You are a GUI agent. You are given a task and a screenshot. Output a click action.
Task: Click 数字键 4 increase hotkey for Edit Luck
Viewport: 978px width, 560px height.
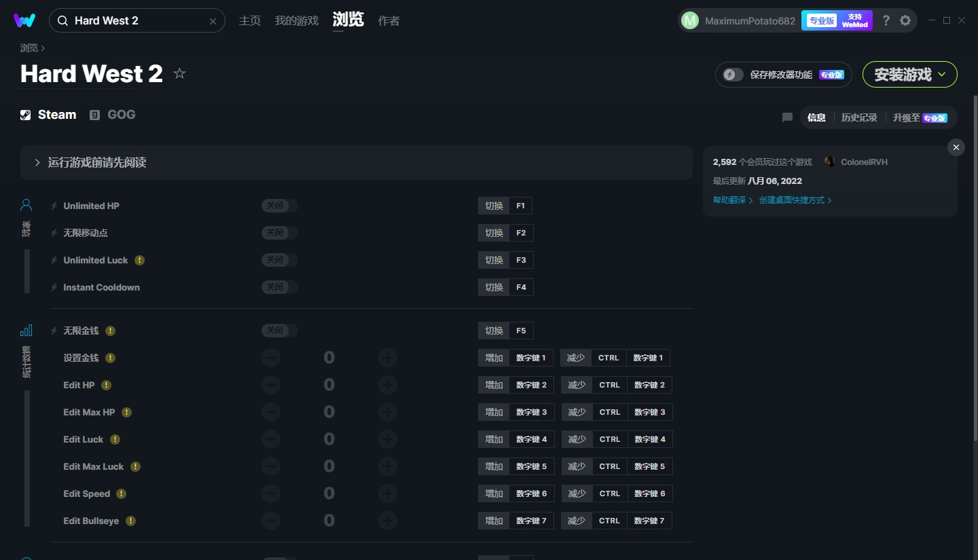(531, 439)
